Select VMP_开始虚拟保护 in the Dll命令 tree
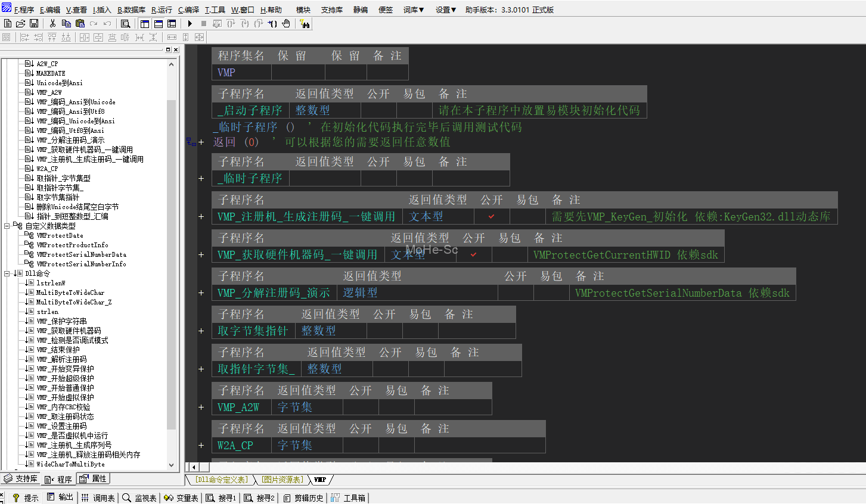 65,397
